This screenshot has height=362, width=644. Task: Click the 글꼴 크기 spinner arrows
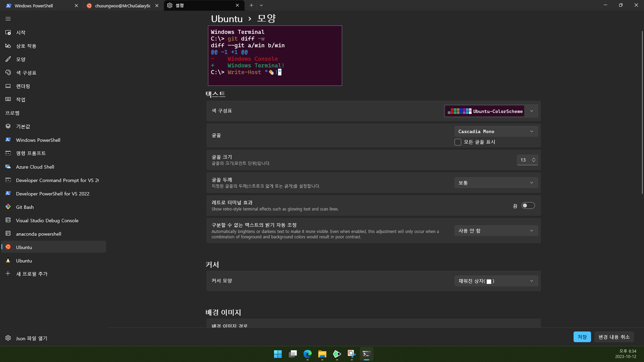click(x=534, y=160)
